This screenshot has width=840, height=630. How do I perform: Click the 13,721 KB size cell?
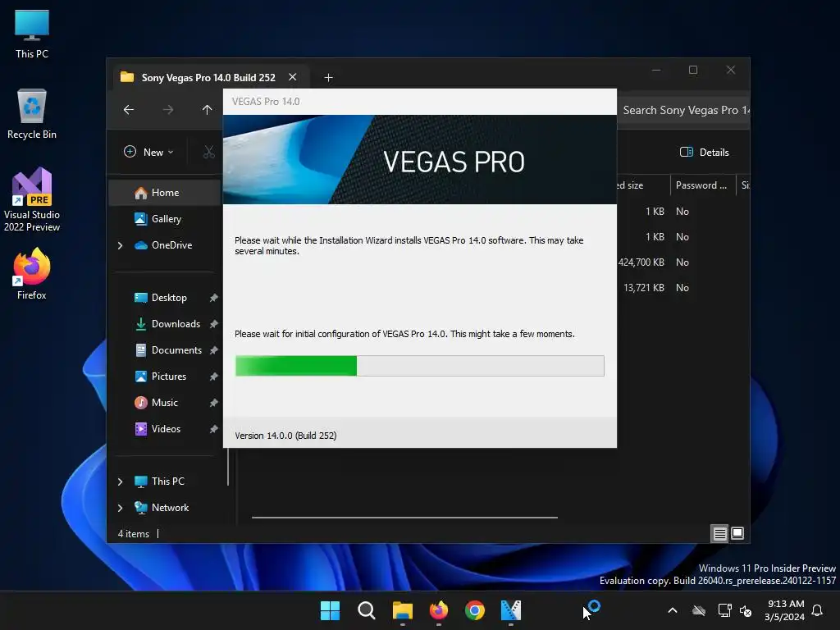click(643, 288)
